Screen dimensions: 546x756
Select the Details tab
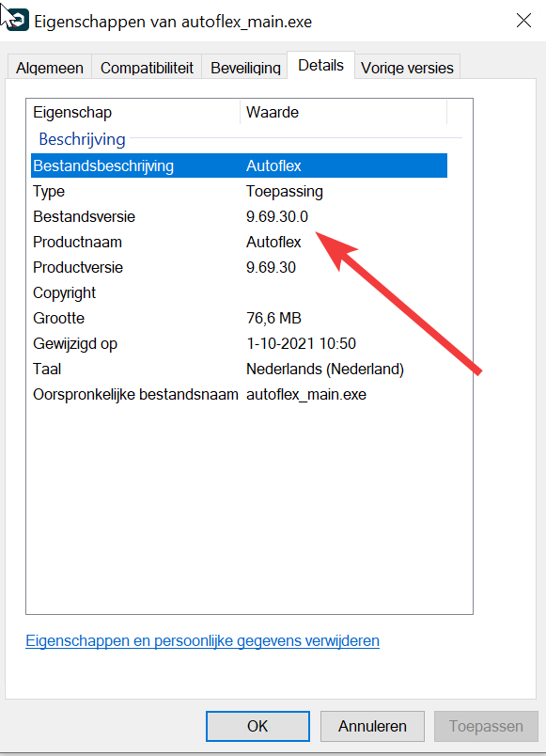coord(321,65)
